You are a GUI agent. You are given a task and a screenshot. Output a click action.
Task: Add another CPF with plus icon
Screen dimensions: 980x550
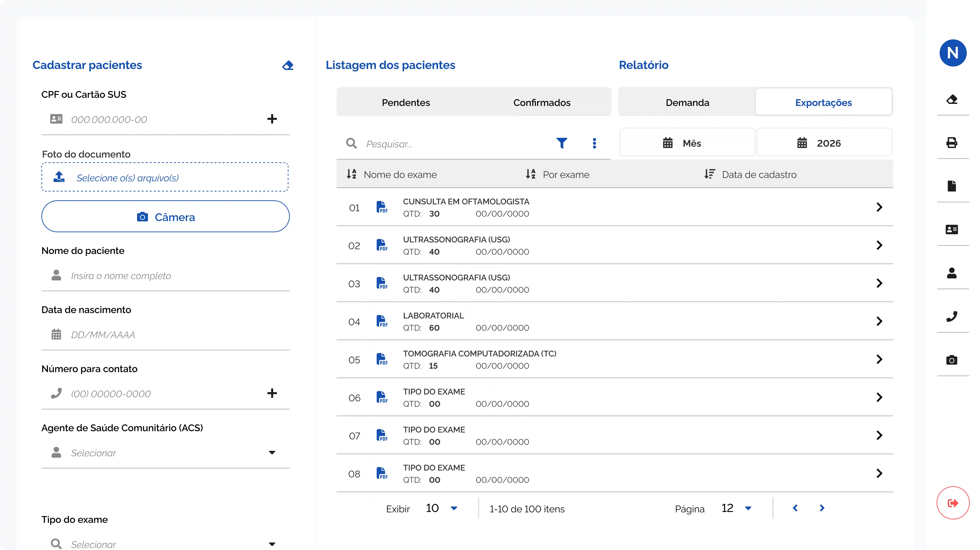click(x=272, y=119)
